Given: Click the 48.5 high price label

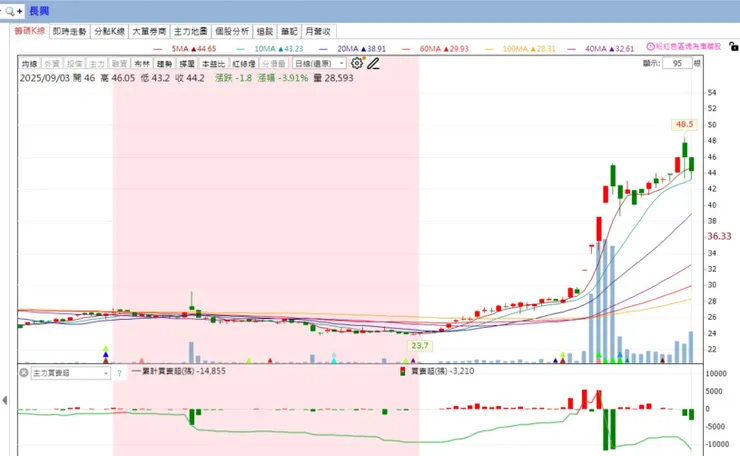Looking at the screenshot, I should tap(684, 124).
